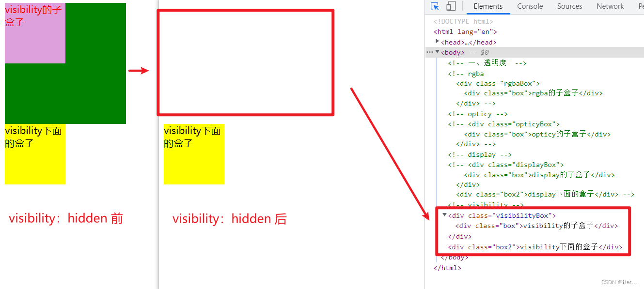This screenshot has width=644, height=289.
Task: Click the html lang=en element
Action: pos(465,31)
